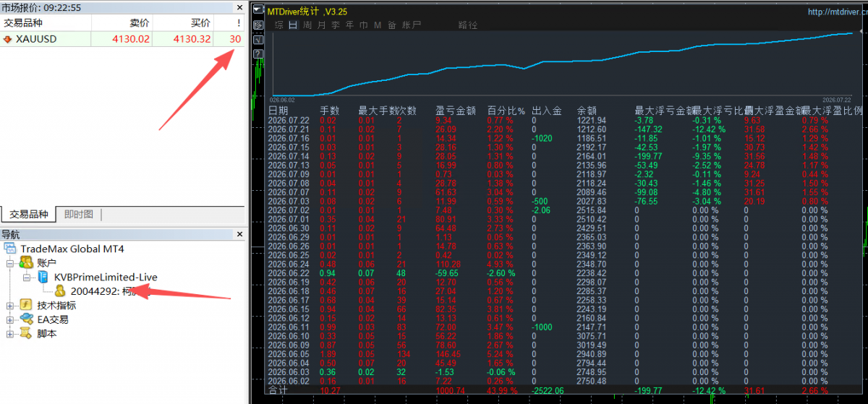868x404 pixels.
Task: Click the 路径 path button
Action: (x=468, y=25)
